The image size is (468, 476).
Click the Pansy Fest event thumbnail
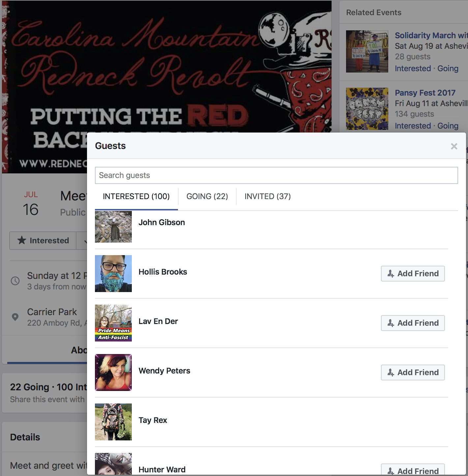(367, 109)
